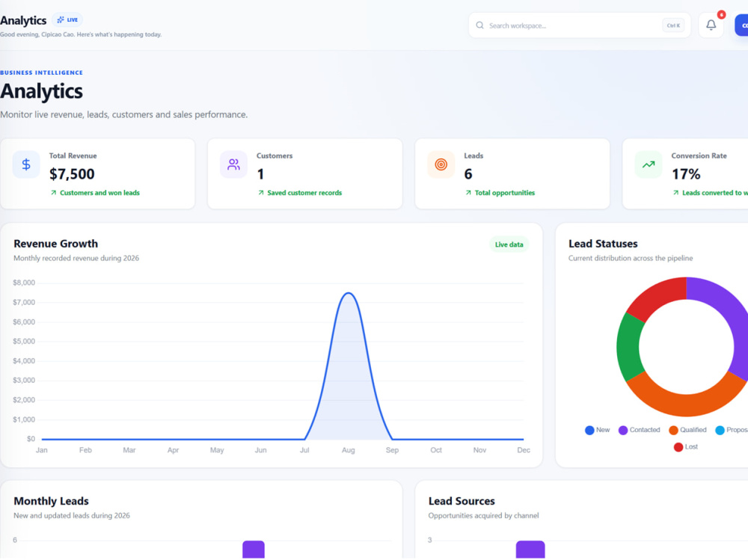Click the Aug label on revenue axis
748x560 pixels.
pyautogui.click(x=349, y=450)
